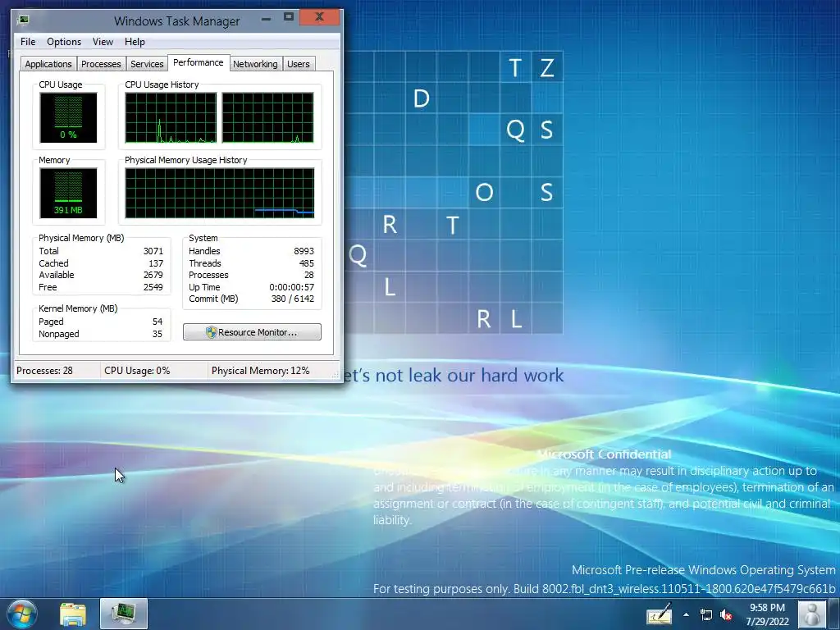
Task: Click the muted volume tray icon
Action: (x=727, y=615)
